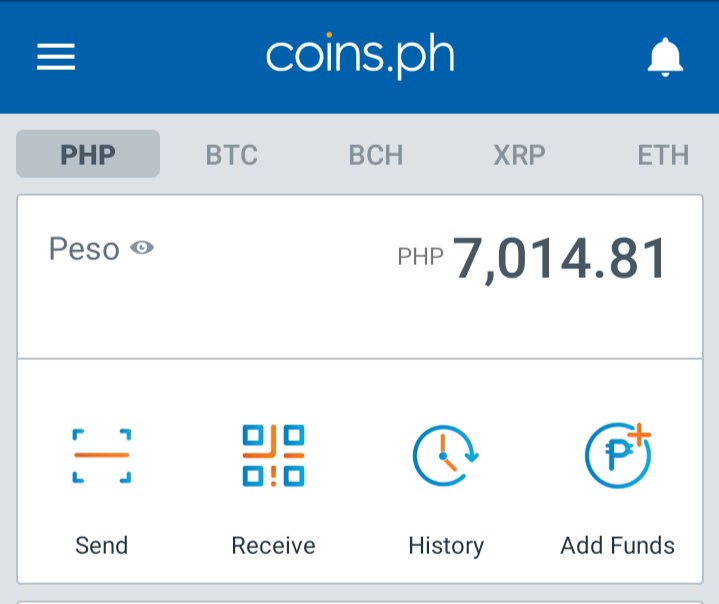Open the History clock icon
This screenshot has height=604, width=719.
click(x=445, y=455)
